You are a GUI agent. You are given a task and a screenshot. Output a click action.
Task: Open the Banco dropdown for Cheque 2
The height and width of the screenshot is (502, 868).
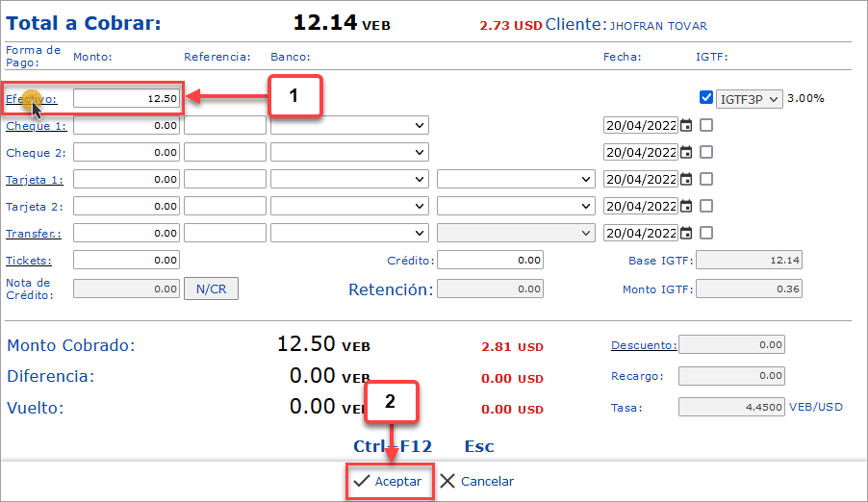pyautogui.click(x=349, y=152)
